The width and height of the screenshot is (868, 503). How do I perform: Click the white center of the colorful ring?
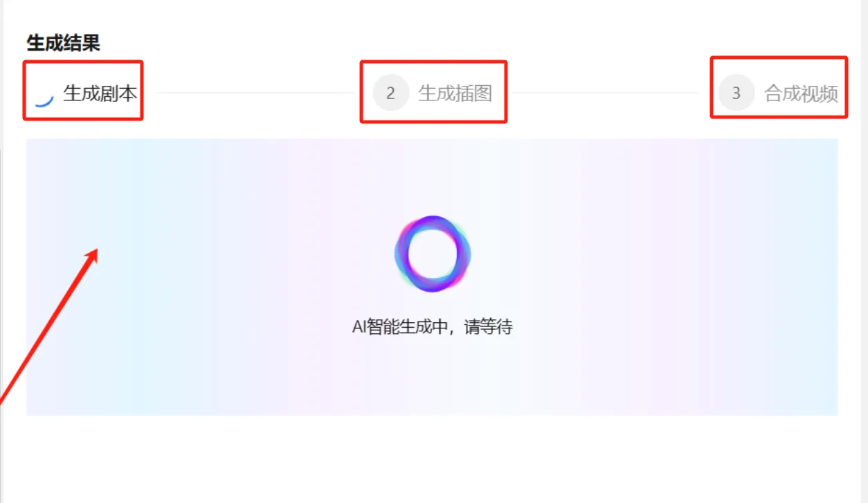[x=433, y=254]
